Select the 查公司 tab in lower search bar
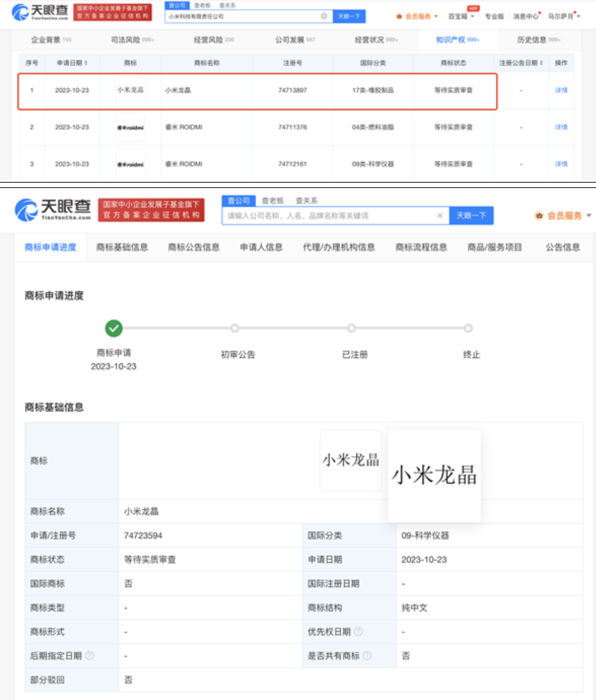This screenshot has height=700, width=596. point(239,201)
